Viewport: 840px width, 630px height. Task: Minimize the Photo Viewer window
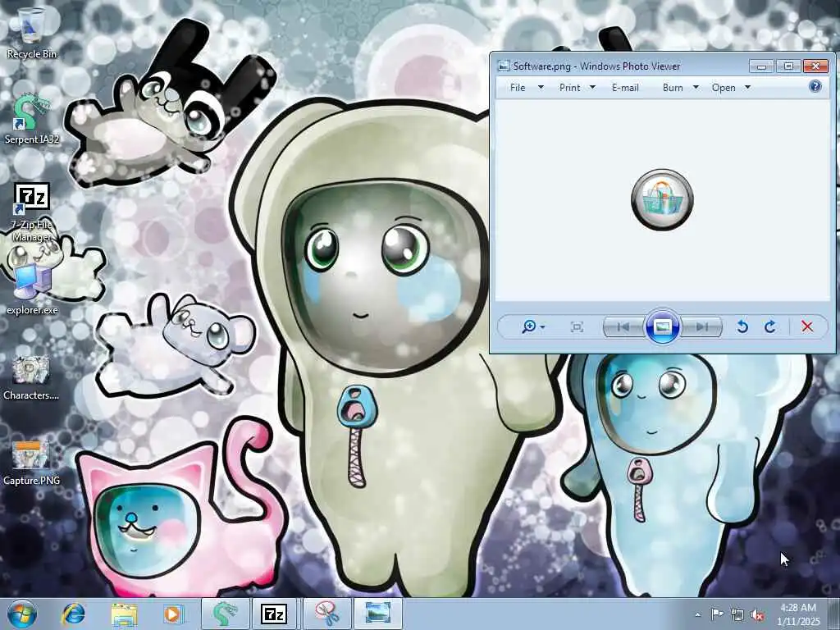(x=761, y=66)
